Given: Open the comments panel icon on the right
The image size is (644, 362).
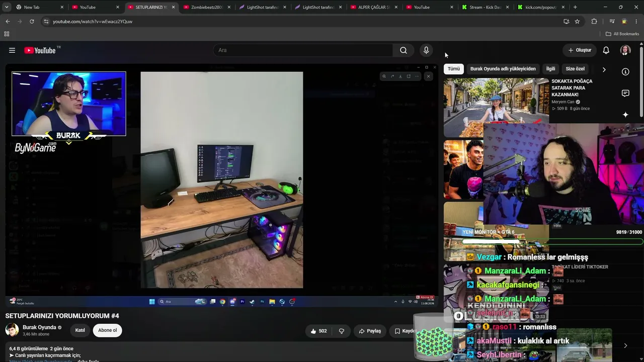Looking at the screenshot, I should coord(625,93).
